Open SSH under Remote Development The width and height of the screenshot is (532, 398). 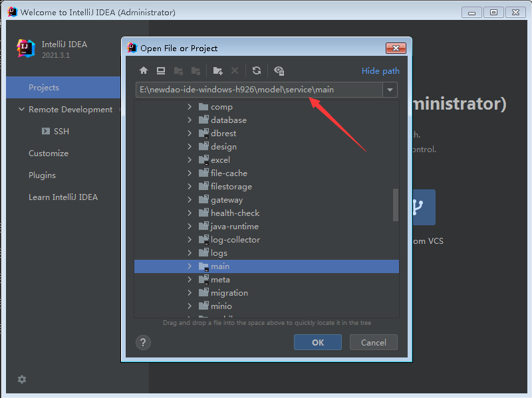[x=61, y=131]
